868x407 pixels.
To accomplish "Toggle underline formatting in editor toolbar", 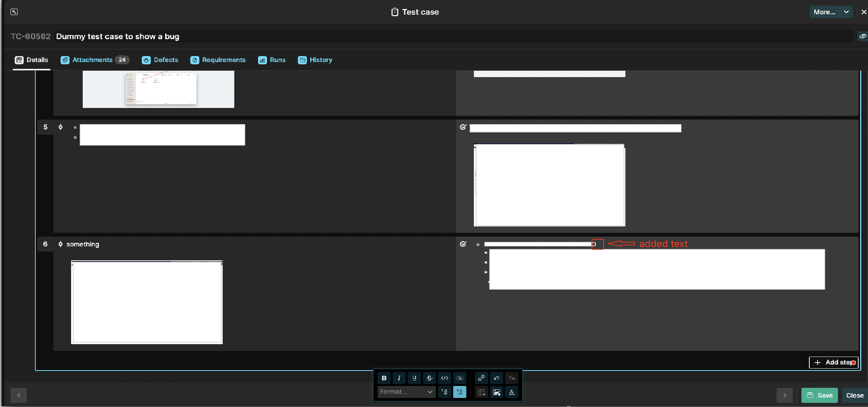I will pos(414,378).
